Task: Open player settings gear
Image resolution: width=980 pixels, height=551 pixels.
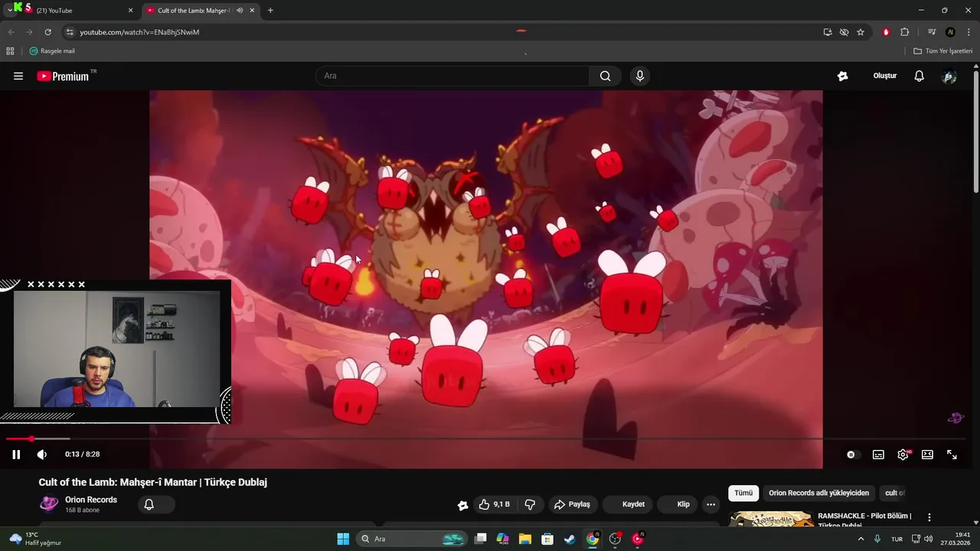Action: click(x=903, y=455)
